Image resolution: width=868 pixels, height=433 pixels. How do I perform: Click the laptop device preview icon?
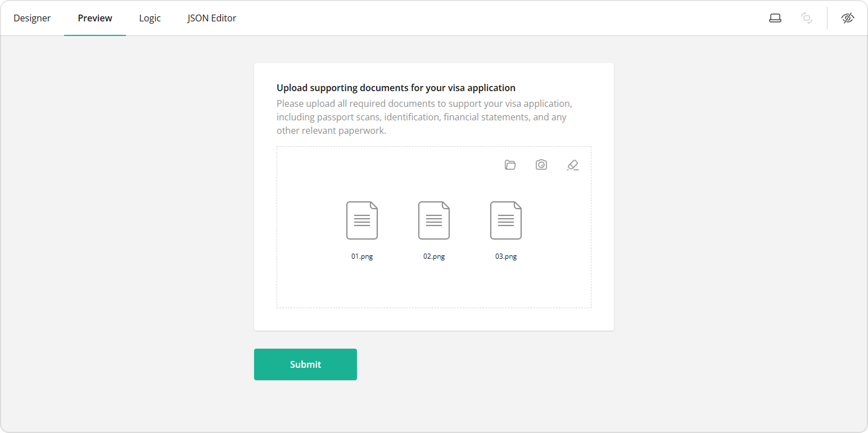coord(775,17)
